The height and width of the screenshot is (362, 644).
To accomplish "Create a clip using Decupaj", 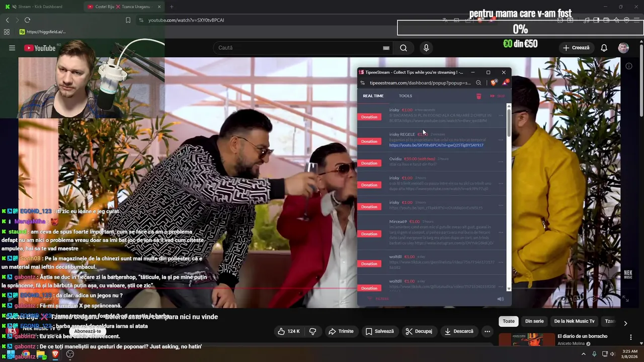I will [x=419, y=331].
